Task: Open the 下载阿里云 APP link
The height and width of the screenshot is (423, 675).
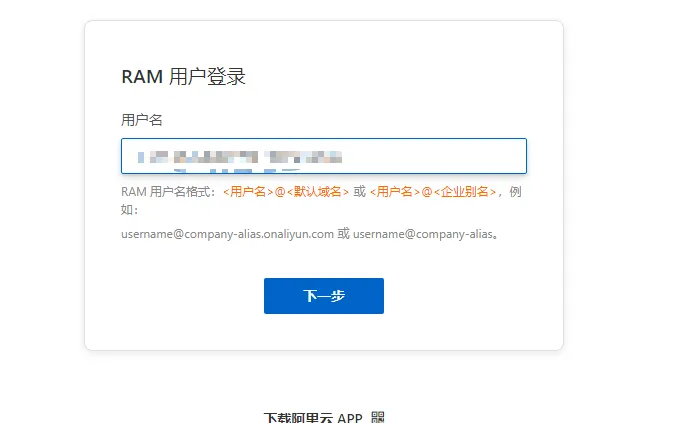Action: [313, 417]
